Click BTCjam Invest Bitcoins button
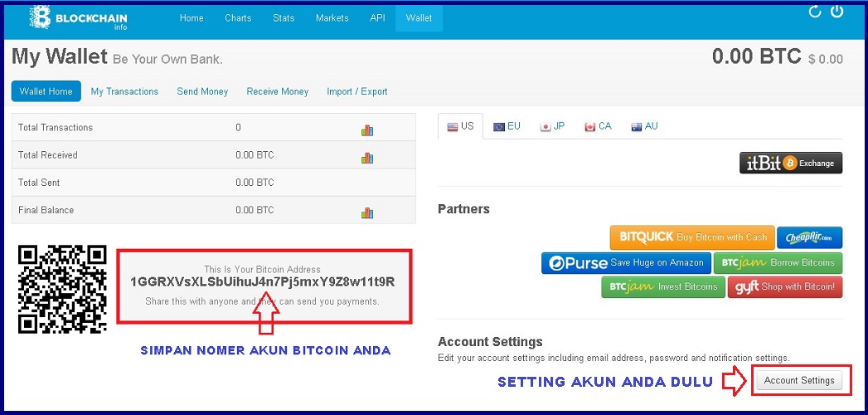The image size is (868, 415). point(663,287)
